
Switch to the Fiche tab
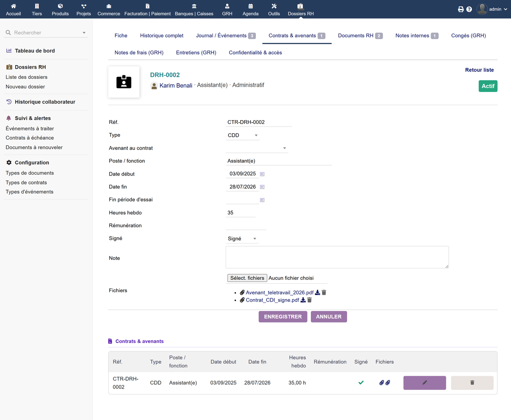(x=121, y=36)
